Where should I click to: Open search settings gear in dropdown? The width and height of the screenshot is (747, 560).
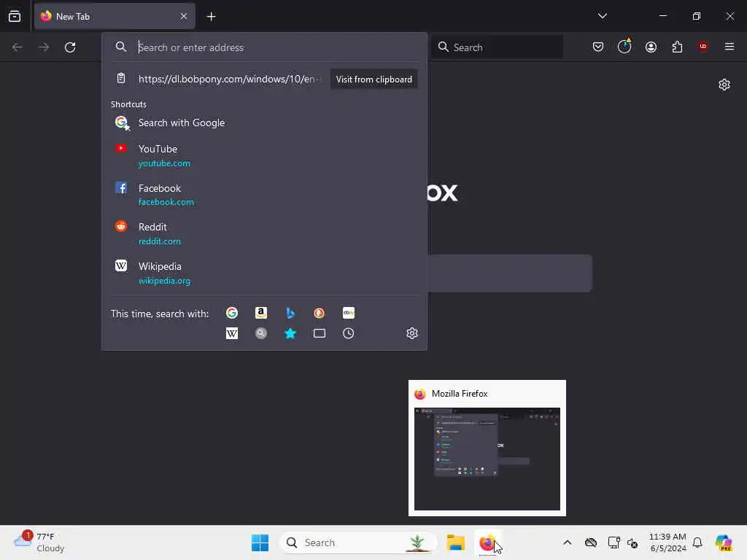coord(412,333)
